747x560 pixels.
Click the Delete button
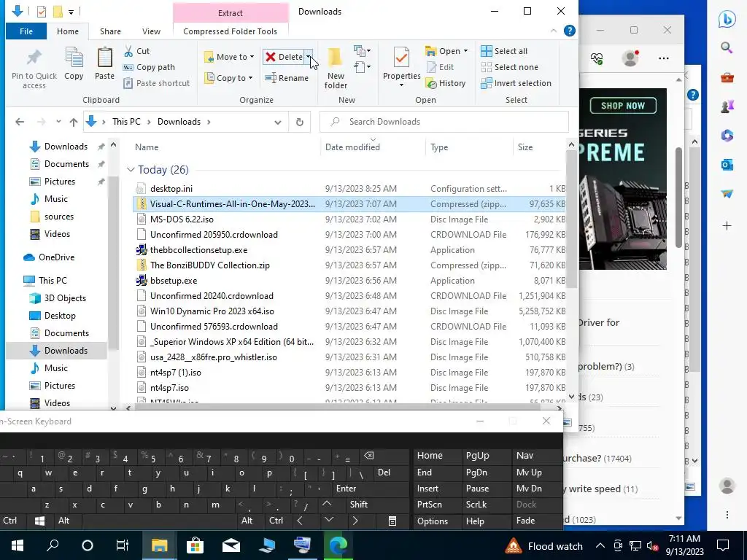click(x=285, y=57)
